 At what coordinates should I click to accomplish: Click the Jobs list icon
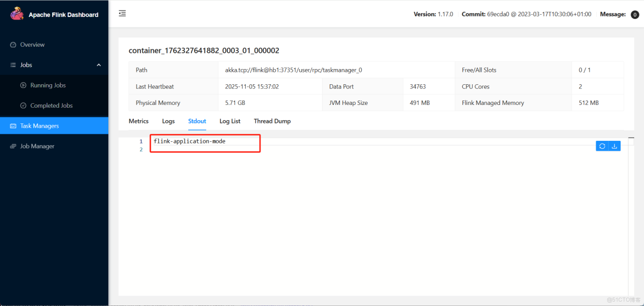[13, 65]
